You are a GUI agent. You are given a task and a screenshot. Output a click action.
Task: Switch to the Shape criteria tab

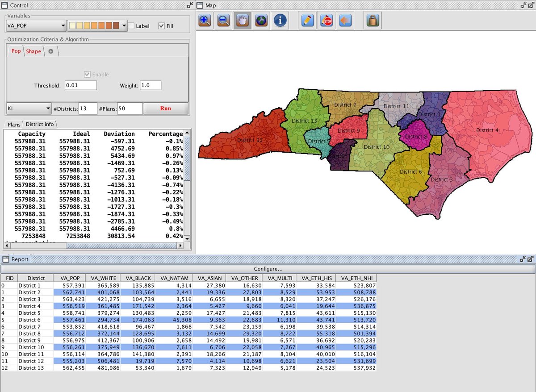pos(33,51)
